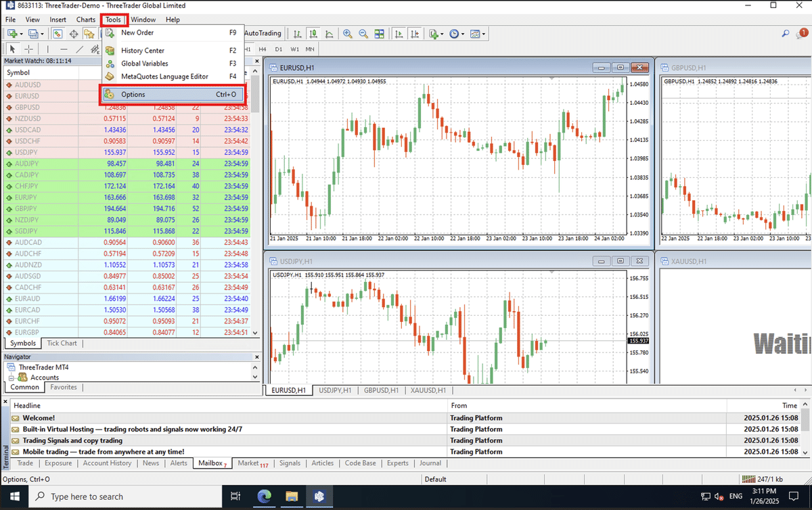The height and width of the screenshot is (510, 812).
Task: Toggle the Navigator folder-star icon
Action: [x=89, y=33]
